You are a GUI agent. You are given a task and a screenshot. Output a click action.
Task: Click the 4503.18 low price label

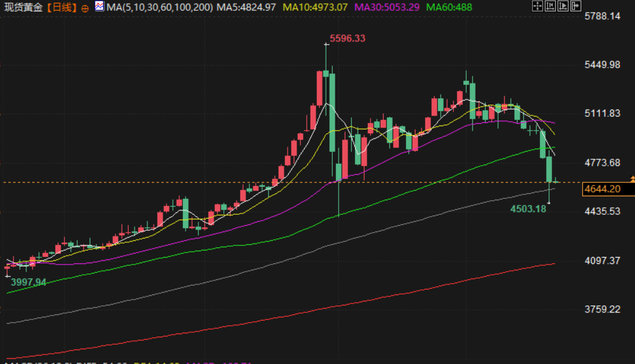(x=528, y=209)
